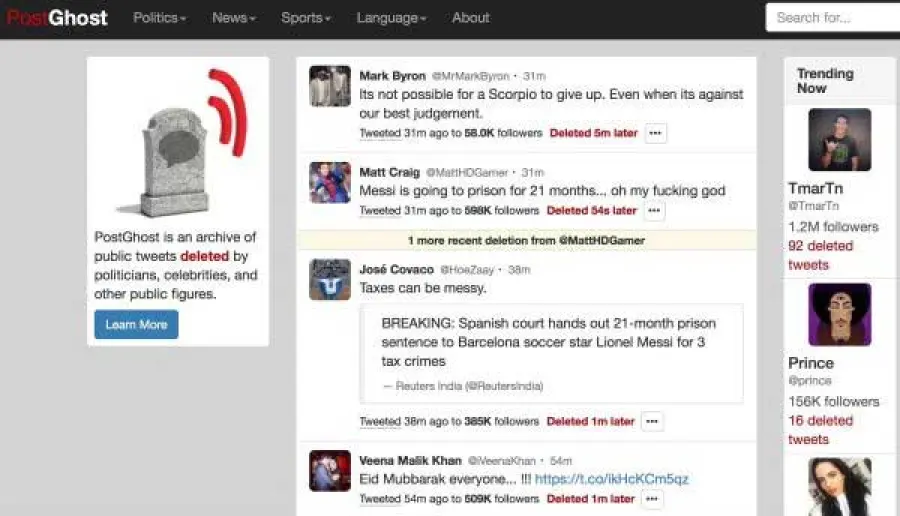Click the Messi prison tweet text
The width and height of the screenshot is (900, 516).
click(542, 191)
